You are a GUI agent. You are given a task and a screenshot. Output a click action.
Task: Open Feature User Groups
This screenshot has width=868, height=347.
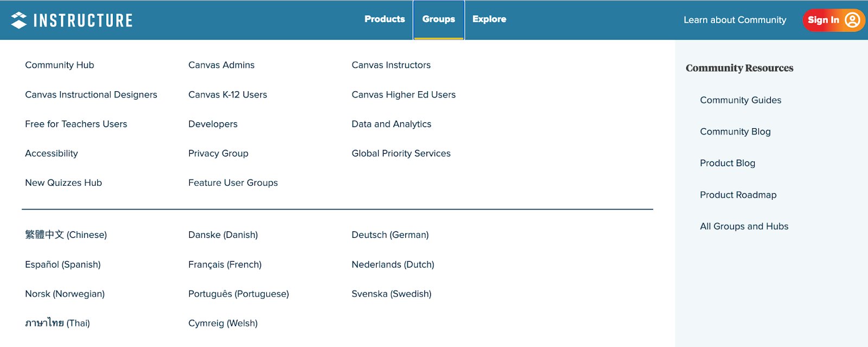pos(233,183)
